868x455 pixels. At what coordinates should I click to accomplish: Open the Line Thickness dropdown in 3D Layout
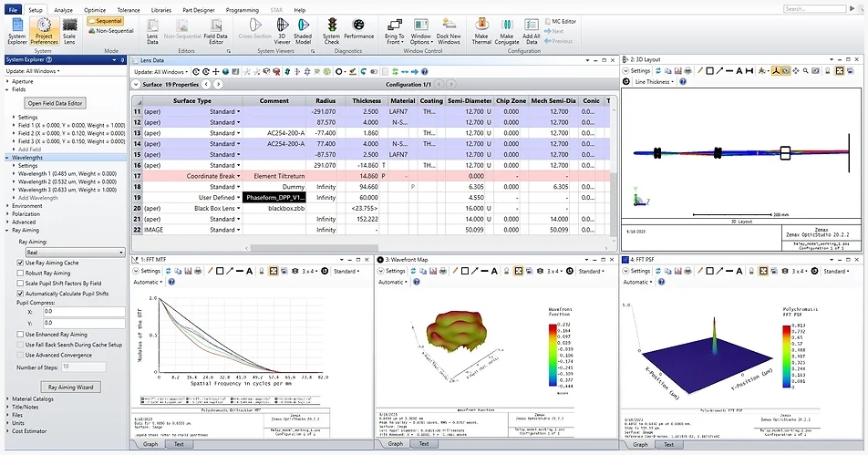(653, 82)
